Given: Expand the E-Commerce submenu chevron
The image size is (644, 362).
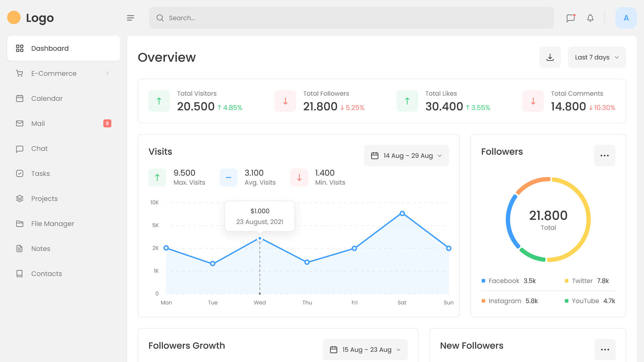Looking at the screenshot, I should tap(107, 73).
